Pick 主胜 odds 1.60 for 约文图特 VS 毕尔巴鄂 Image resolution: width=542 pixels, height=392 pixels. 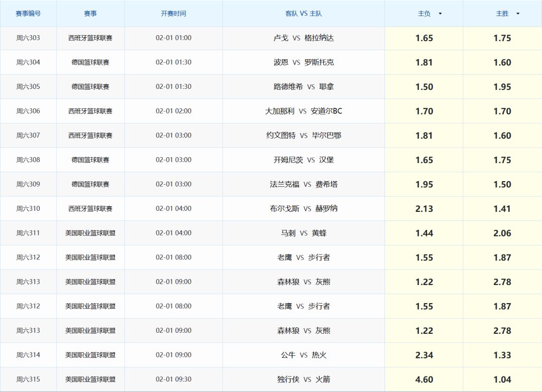(502, 136)
